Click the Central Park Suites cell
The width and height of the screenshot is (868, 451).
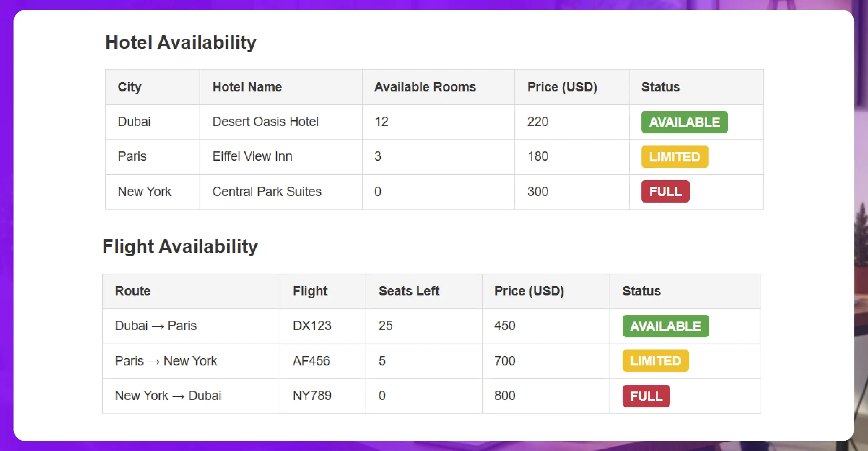pos(267,192)
